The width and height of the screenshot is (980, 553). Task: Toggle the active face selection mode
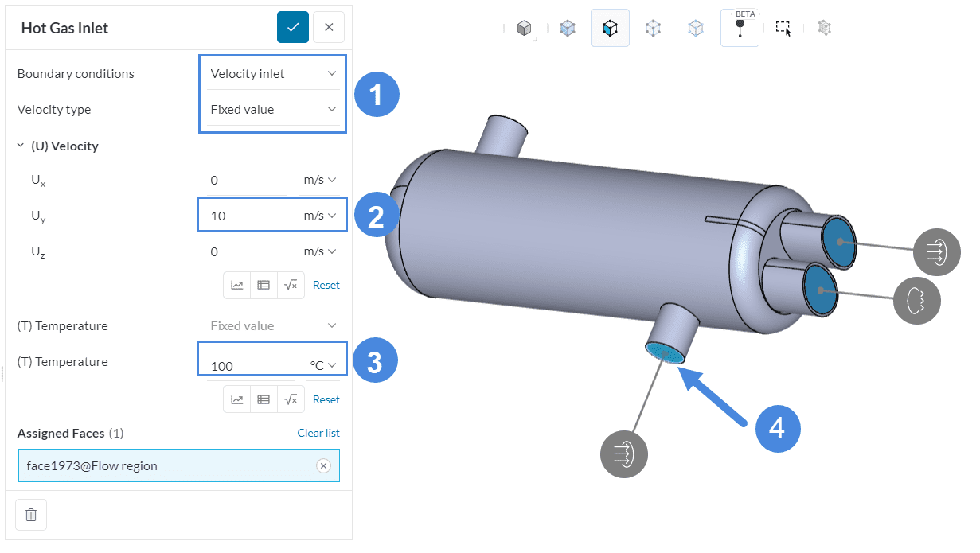(x=610, y=29)
